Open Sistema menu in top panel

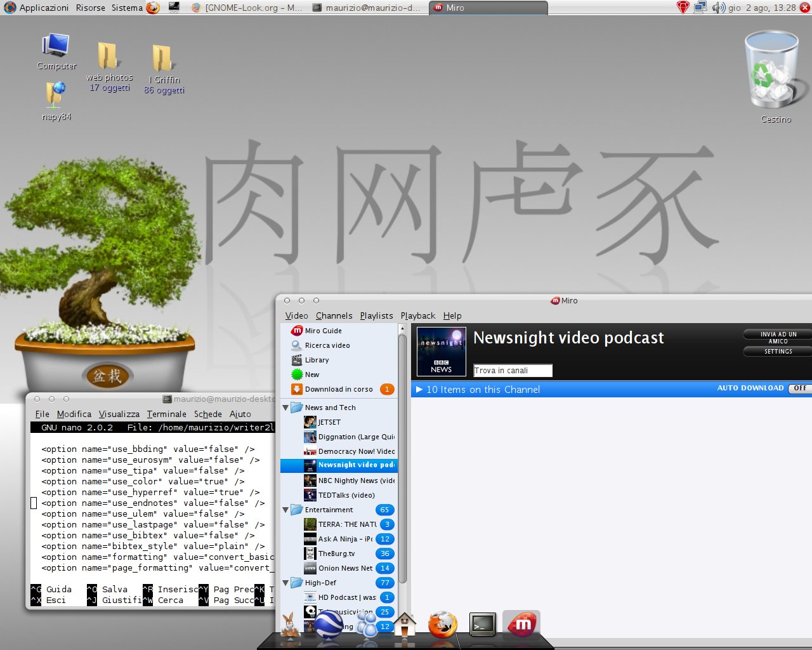pos(127,8)
